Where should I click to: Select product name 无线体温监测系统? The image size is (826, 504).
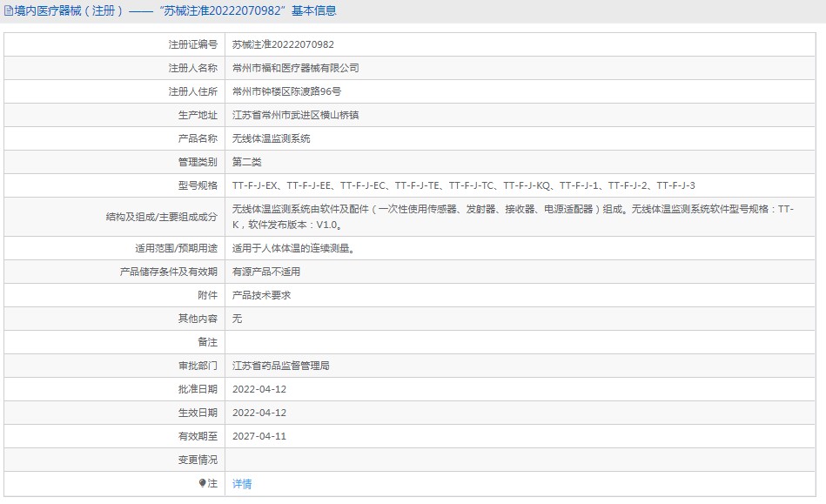(x=272, y=138)
